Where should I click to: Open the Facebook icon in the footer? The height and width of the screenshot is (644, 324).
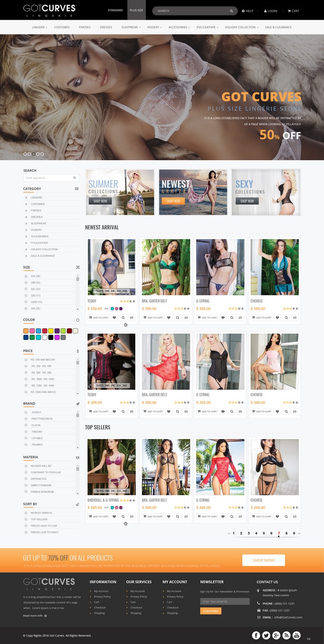[256, 635]
